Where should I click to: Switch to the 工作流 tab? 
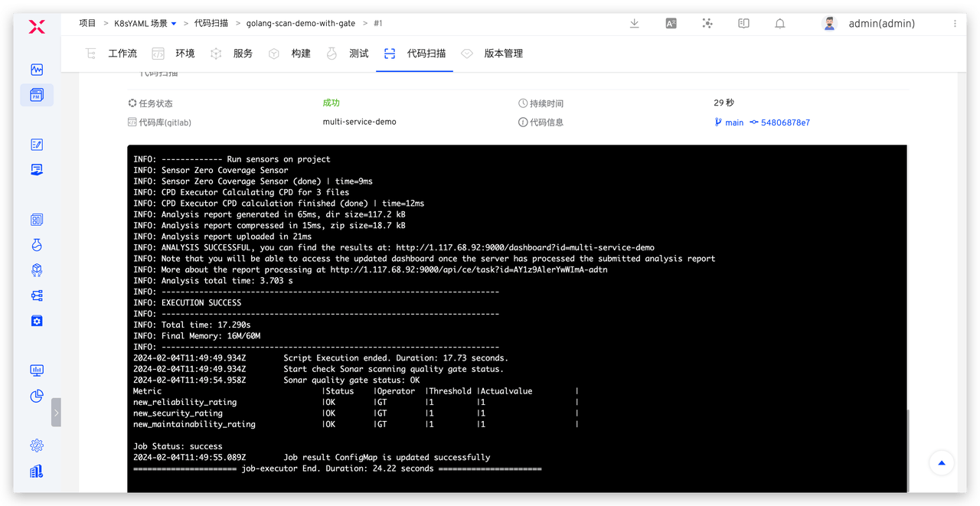coord(122,54)
